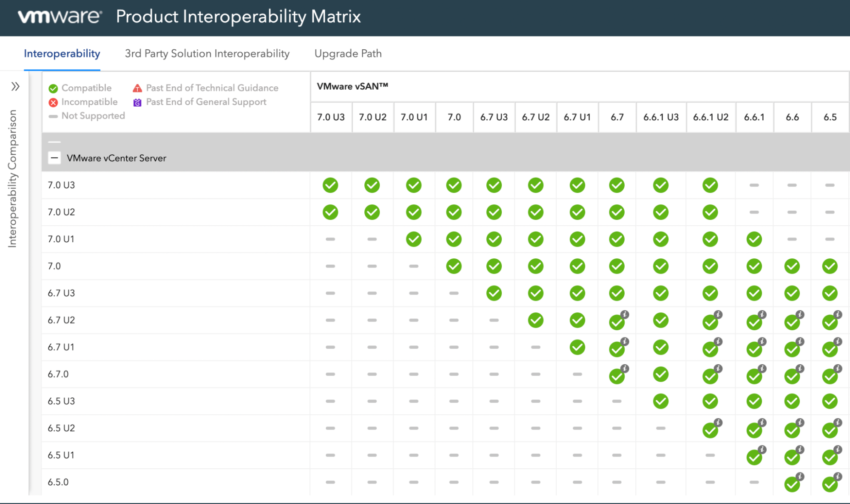The height and width of the screenshot is (504, 850).
Task: Click not-supported dash for vCenter 6.5.0, vSAN 7.0 U3
Action: (330, 482)
